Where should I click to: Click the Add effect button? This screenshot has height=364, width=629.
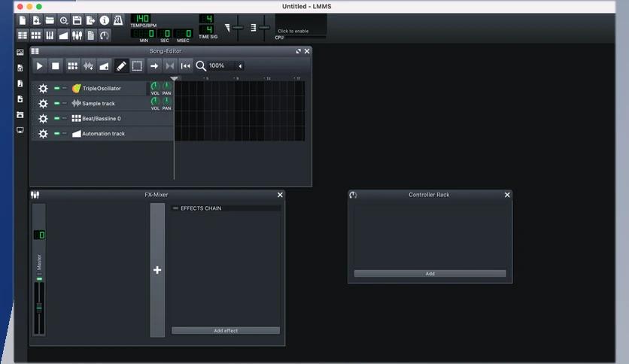coord(226,331)
